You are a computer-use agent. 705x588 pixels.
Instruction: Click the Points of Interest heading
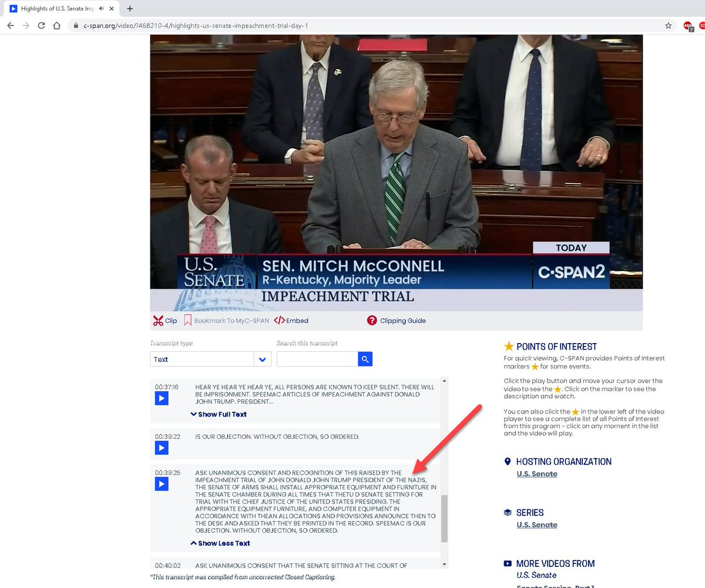(x=556, y=347)
